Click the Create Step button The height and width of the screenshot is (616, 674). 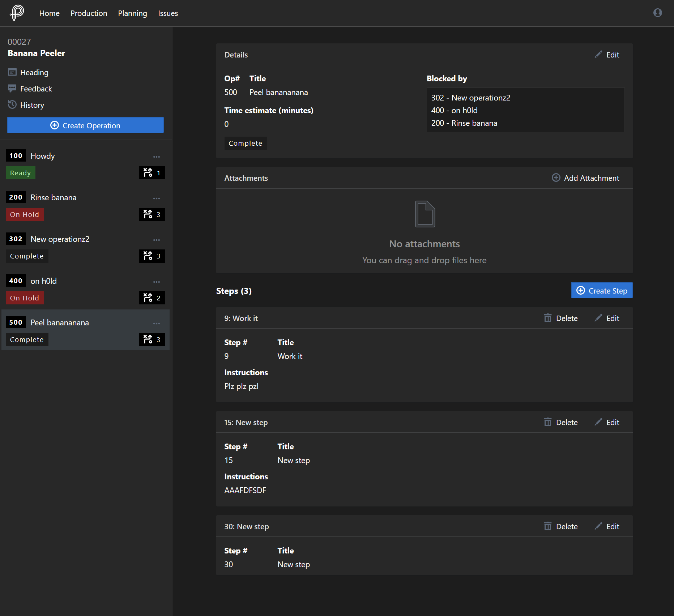click(601, 291)
